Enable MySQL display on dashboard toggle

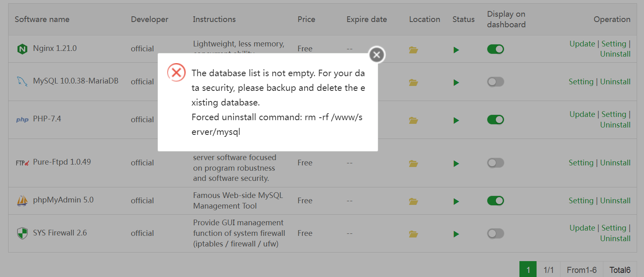pos(495,82)
